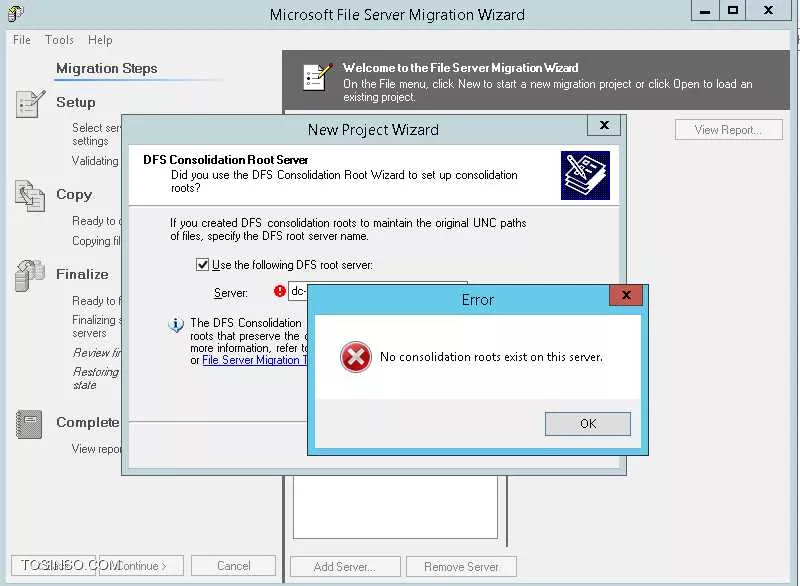Click the Copy step icon

[30, 196]
